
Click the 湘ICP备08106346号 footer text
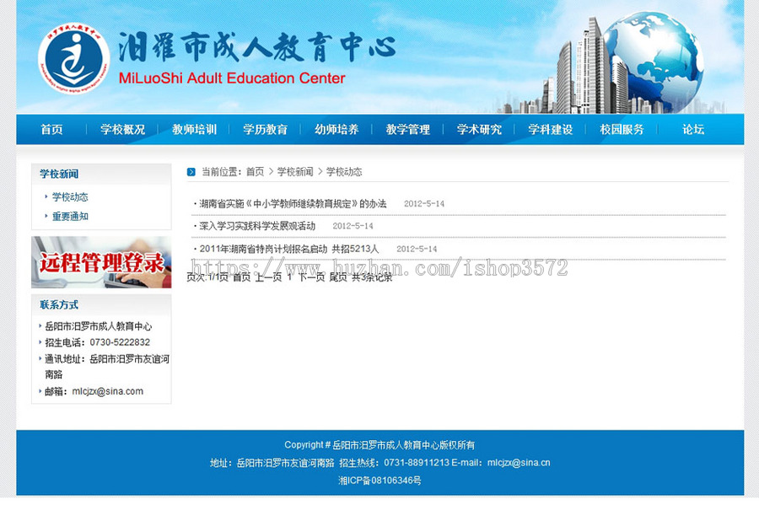[379, 481]
